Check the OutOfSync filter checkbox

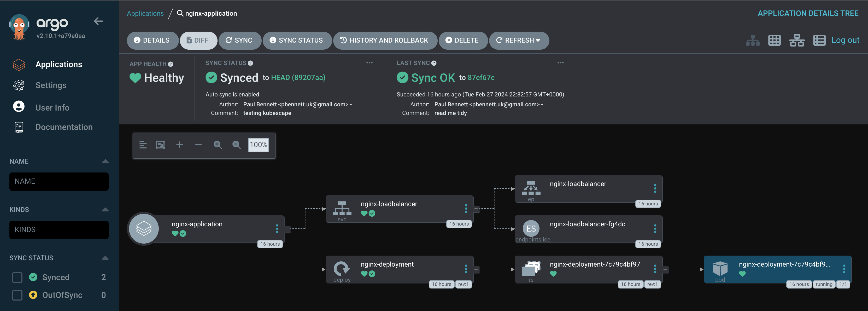tap(17, 295)
